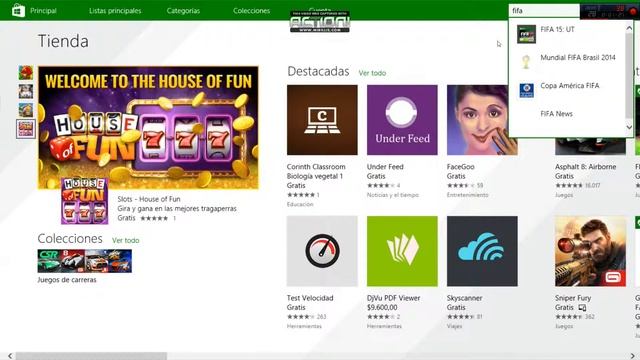Click Skyscanner title text
This screenshot has width=640, height=360.
pos(464,298)
